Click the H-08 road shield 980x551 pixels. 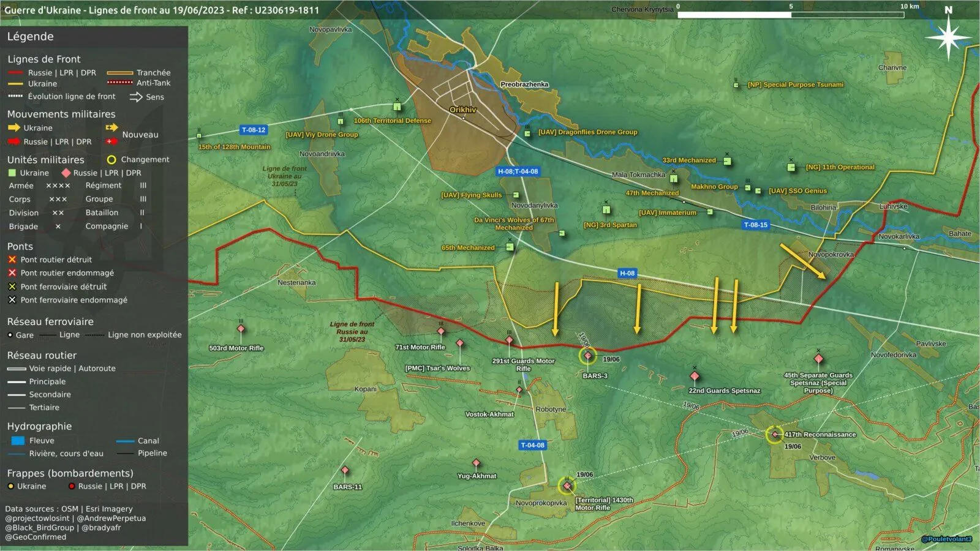pyautogui.click(x=627, y=273)
